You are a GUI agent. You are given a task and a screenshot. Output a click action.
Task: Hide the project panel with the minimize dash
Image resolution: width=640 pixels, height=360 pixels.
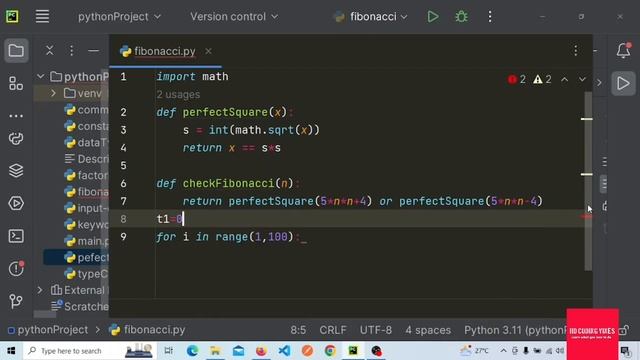coord(93,51)
